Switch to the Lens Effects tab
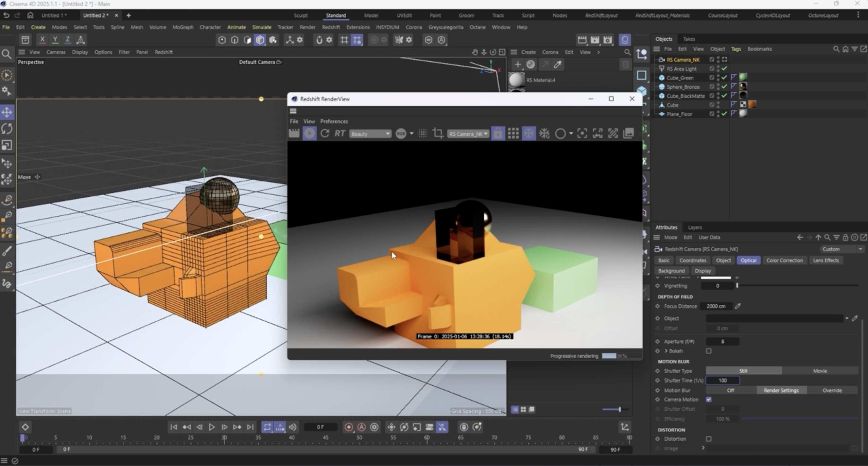 coord(826,261)
